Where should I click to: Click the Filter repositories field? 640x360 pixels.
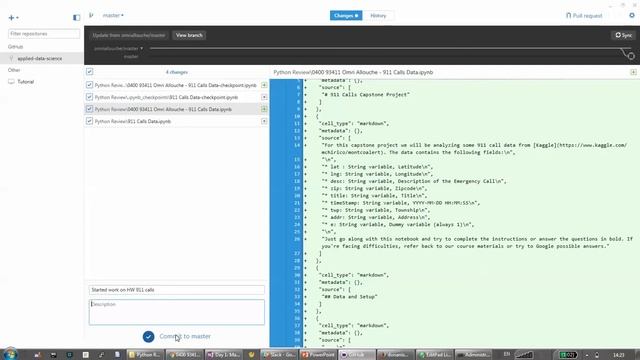pos(44,33)
